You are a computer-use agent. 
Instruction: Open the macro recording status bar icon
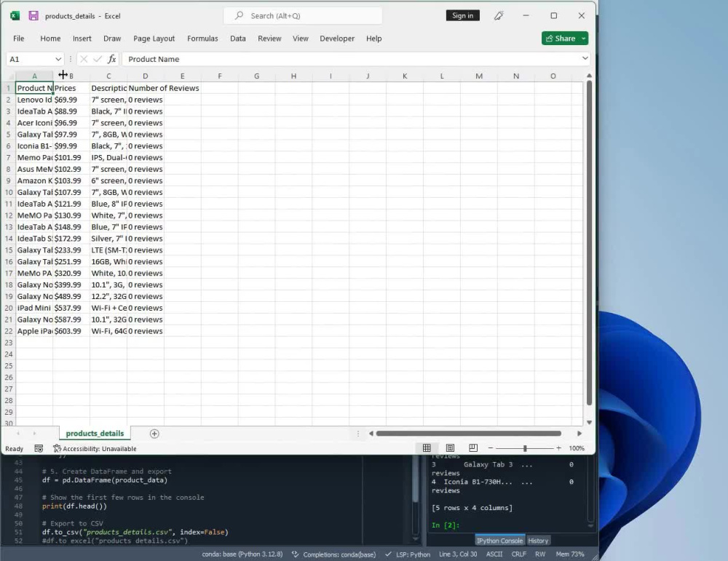pyautogui.click(x=39, y=449)
